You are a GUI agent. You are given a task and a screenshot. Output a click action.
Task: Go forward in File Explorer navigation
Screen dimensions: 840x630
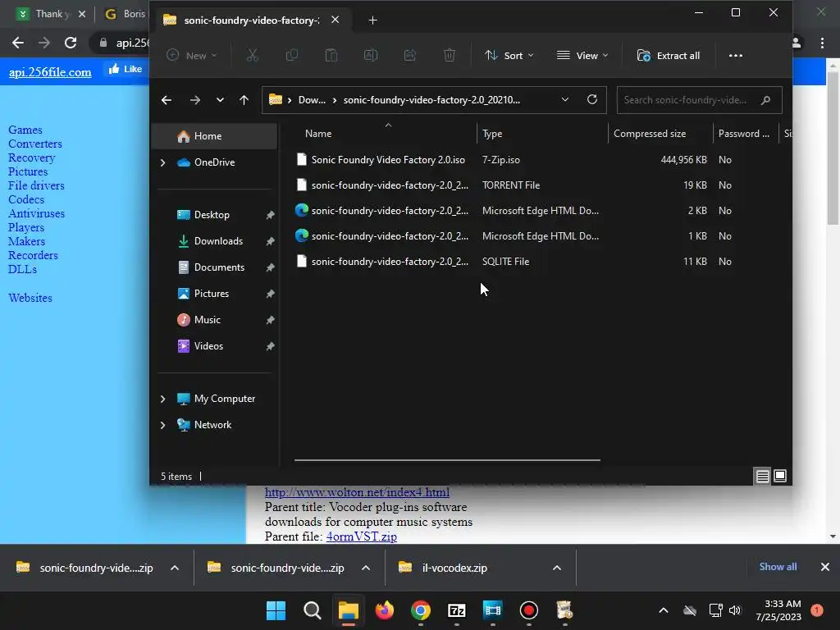click(195, 100)
